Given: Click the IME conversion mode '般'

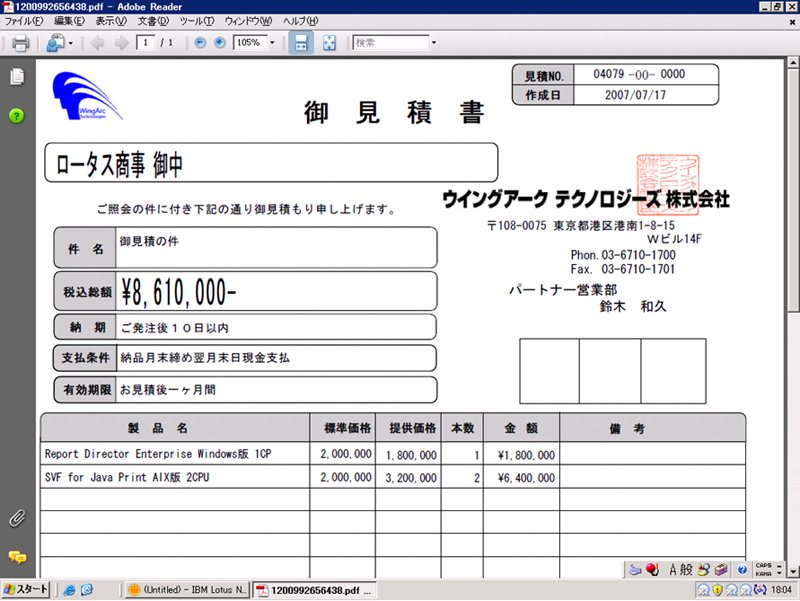Looking at the screenshot, I should tap(686, 569).
